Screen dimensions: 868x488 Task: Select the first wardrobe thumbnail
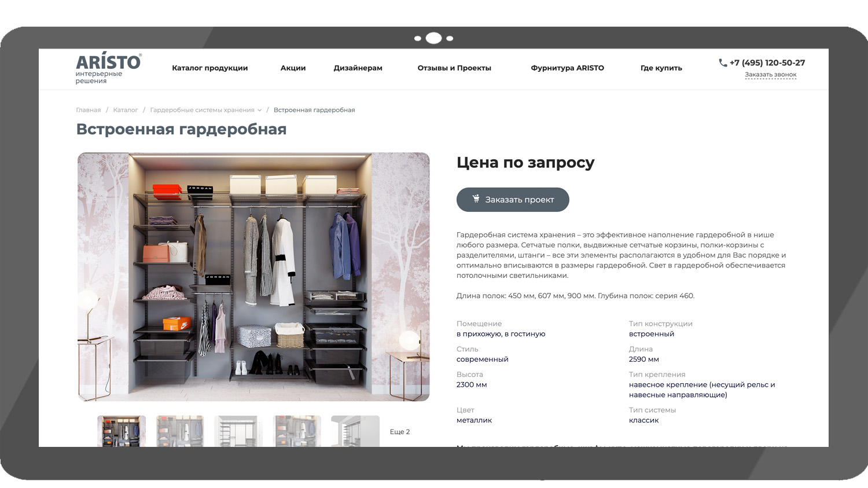click(122, 431)
